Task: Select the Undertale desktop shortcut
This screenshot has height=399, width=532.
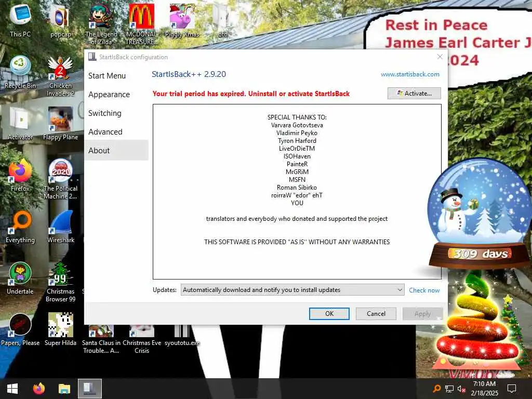Action: coord(20,278)
